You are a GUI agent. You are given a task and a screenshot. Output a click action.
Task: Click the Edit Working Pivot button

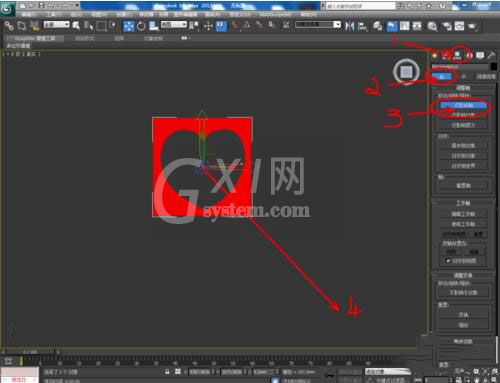pos(463,214)
